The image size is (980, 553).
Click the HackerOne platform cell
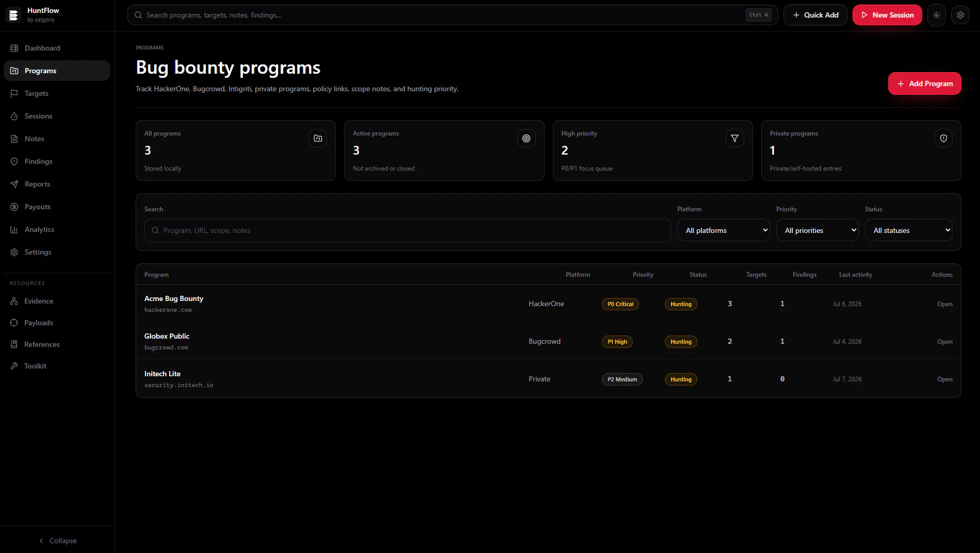(x=546, y=304)
